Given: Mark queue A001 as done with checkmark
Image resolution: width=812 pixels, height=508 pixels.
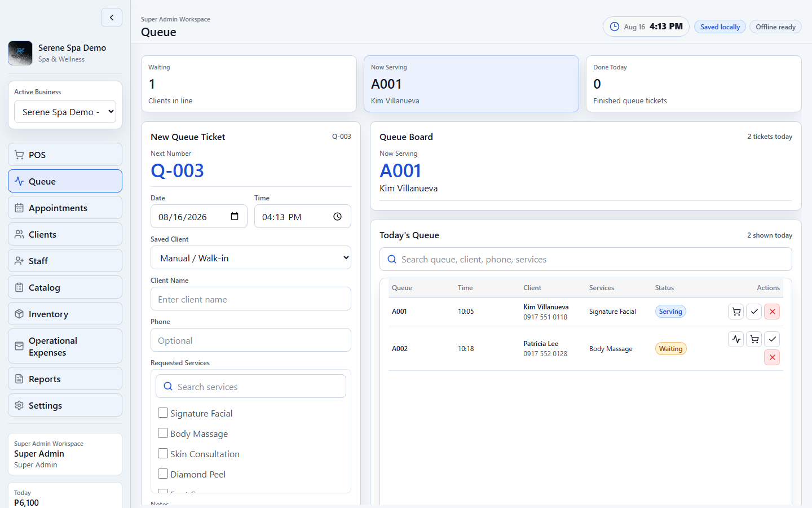Looking at the screenshot, I should (x=754, y=312).
